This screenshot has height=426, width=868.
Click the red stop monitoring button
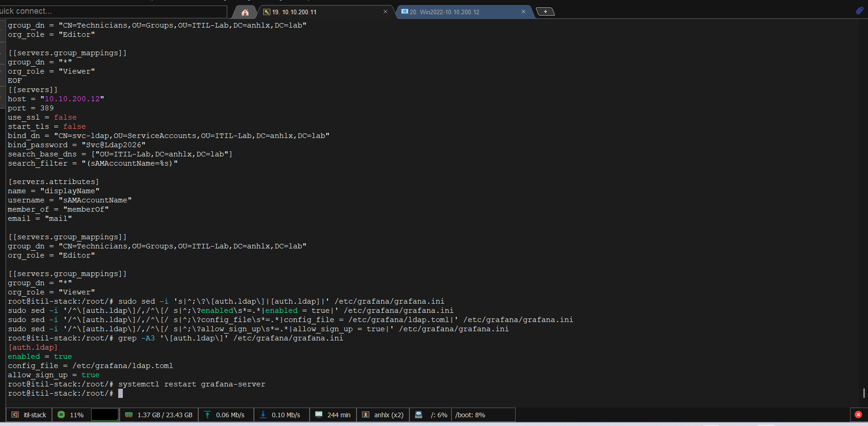tap(858, 414)
